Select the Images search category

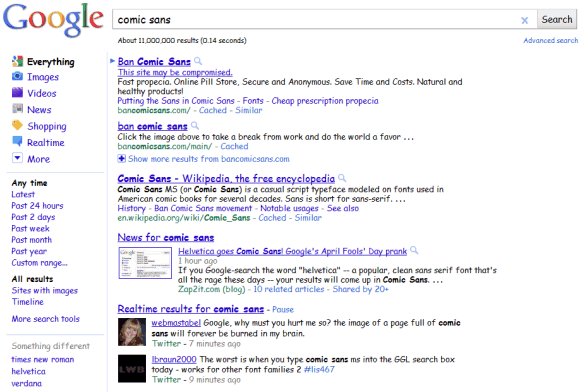tap(43, 77)
